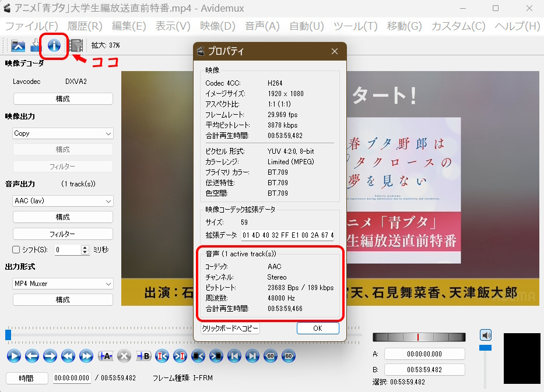
Task: Open the 表示(V) menu
Action: (173, 26)
